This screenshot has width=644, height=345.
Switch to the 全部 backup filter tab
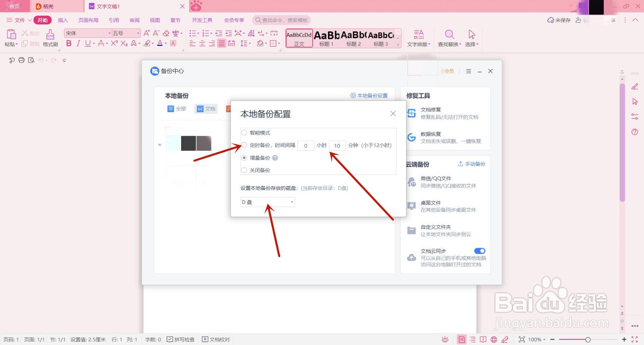pyautogui.click(x=177, y=109)
